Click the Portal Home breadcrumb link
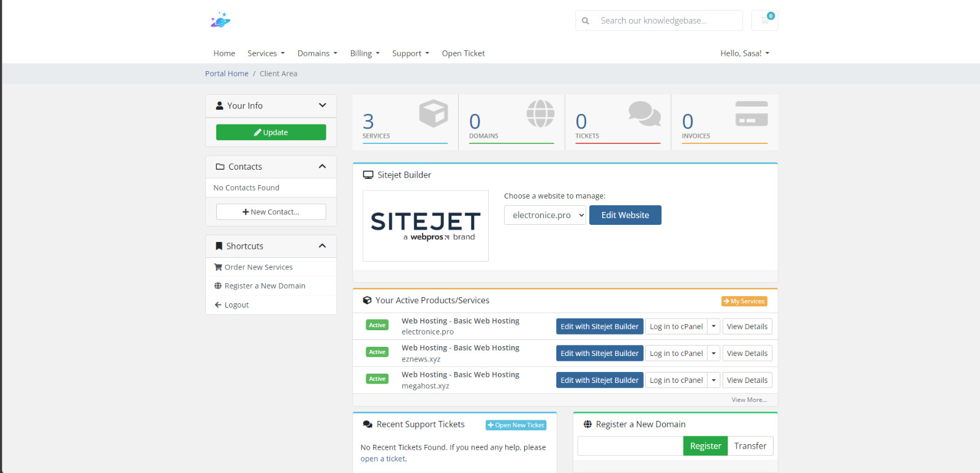The image size is (980, 473). 227,74
